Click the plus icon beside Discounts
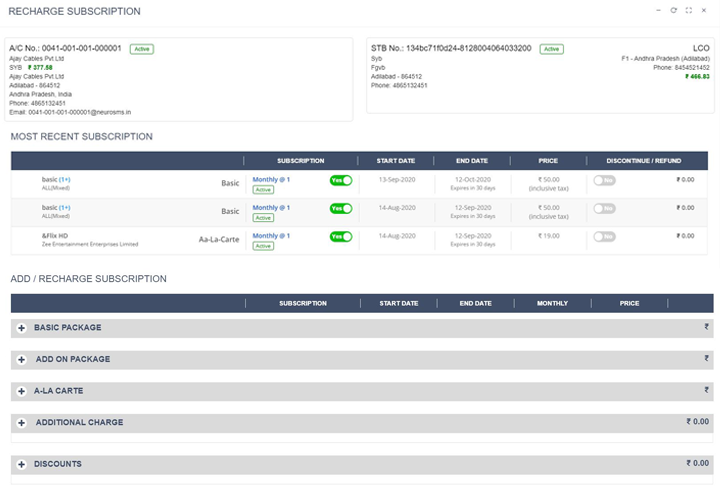The image size is (720, 500). point(21,464)
